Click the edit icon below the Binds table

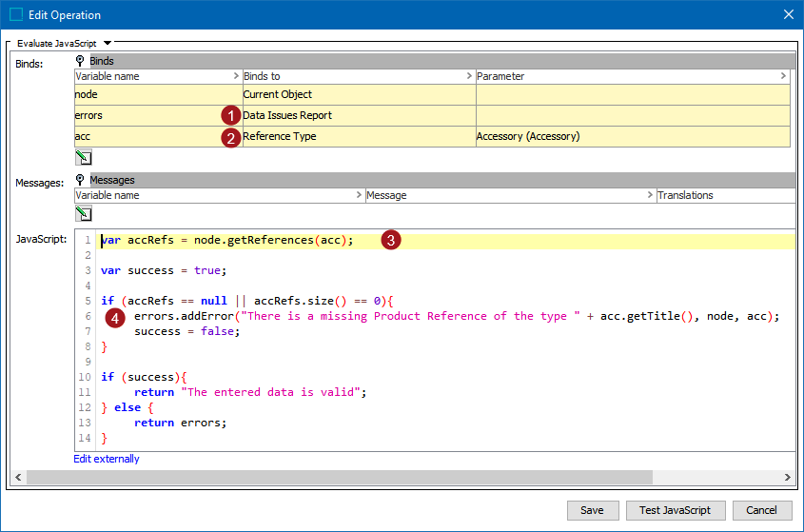[x=83, y=157]
